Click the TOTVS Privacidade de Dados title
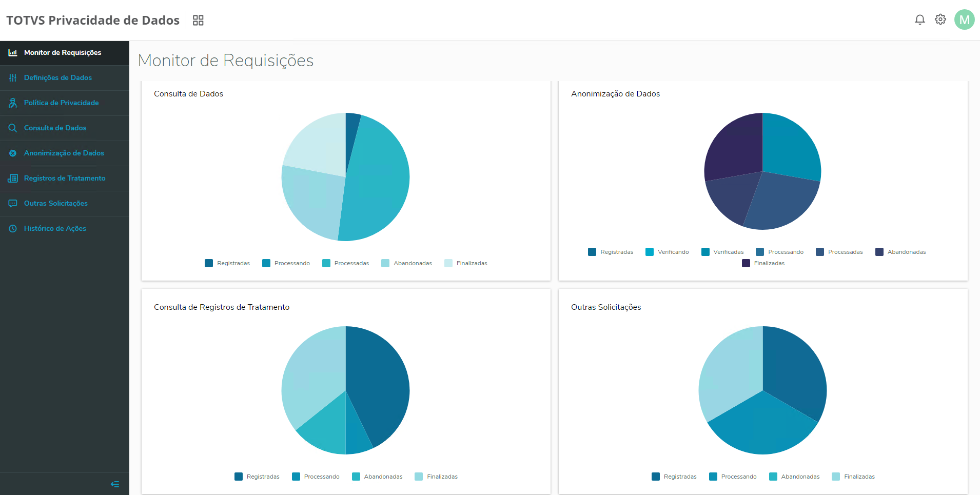This screenshot has height=495, width=980. 93,20
